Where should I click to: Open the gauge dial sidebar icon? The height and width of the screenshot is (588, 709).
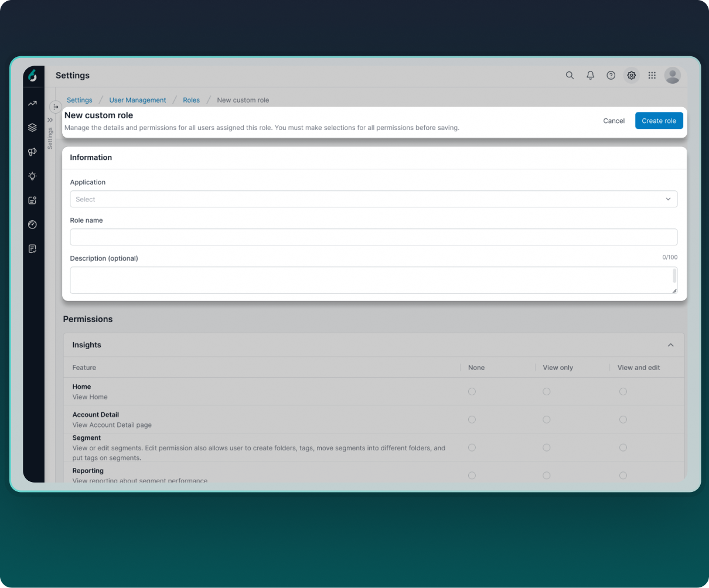pyautogui.click(x=32, y=224)
